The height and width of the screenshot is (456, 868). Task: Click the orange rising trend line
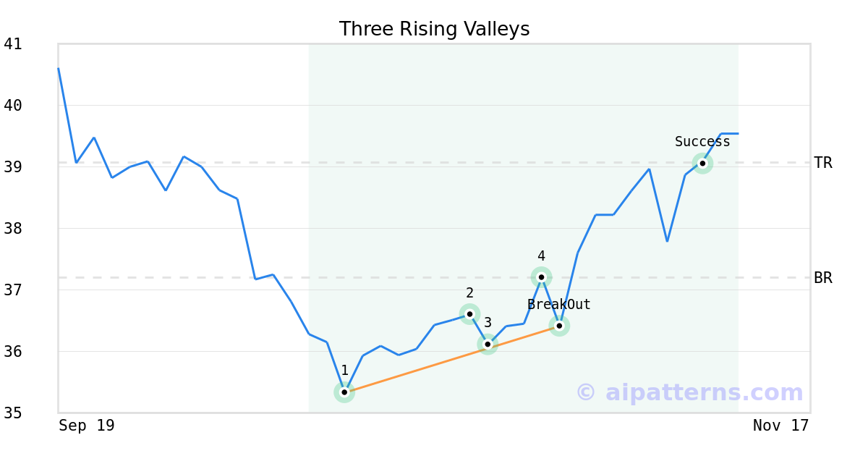tap(416, 368)
